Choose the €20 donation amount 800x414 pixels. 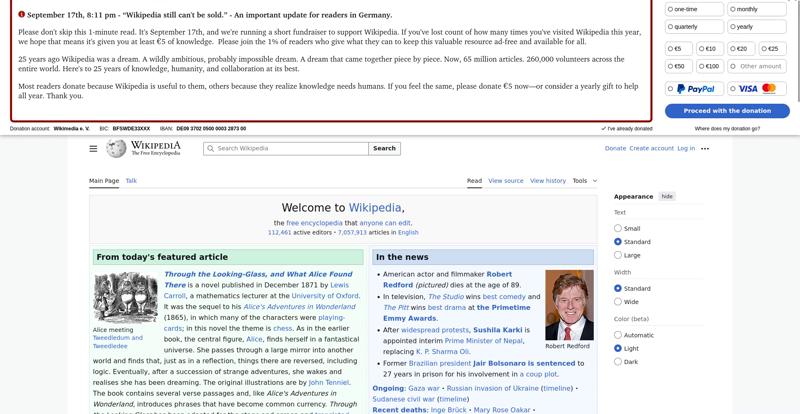[x=741, y=48]
